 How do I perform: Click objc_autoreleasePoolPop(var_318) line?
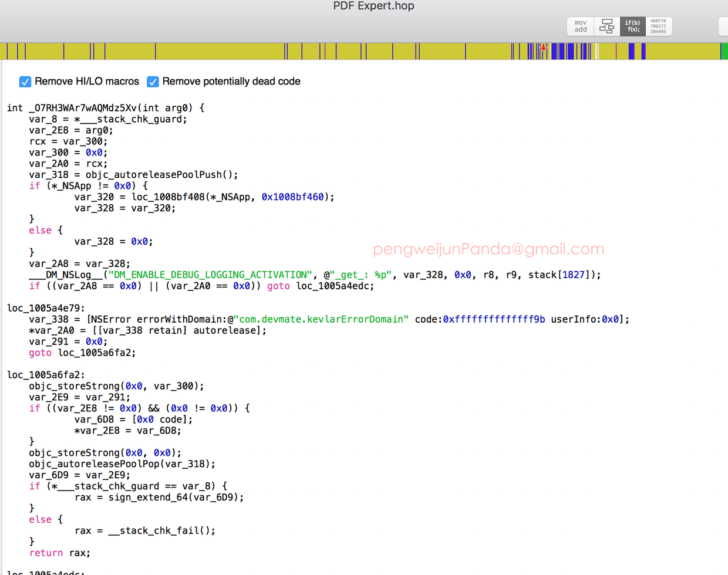[x=123, y=464]
